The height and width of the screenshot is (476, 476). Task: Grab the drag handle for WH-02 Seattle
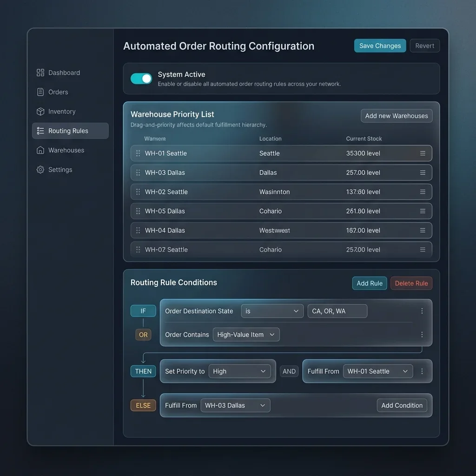138,192
